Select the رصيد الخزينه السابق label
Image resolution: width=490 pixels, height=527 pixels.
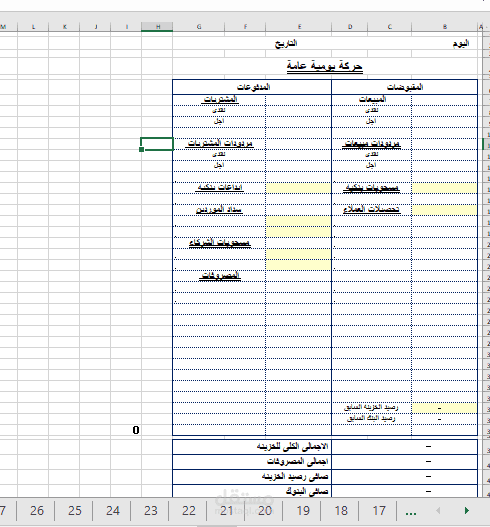[371, 408]
